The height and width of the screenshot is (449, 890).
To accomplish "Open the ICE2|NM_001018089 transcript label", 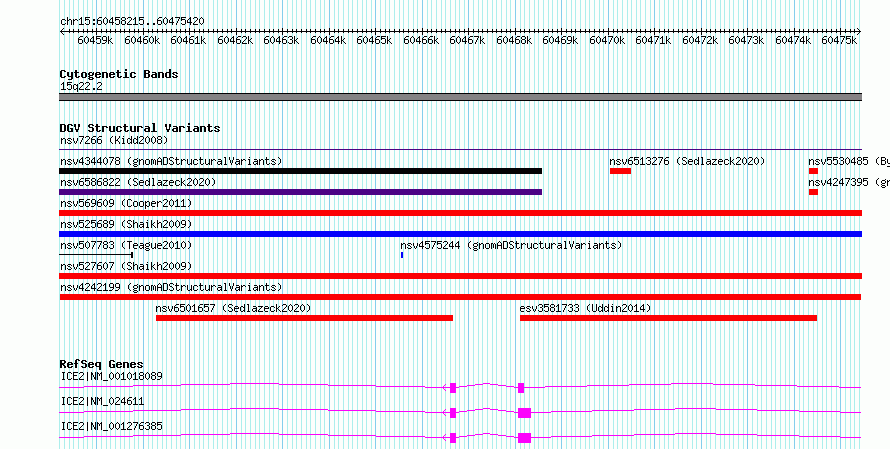I will pyautogui.click(x=111, y=376).
